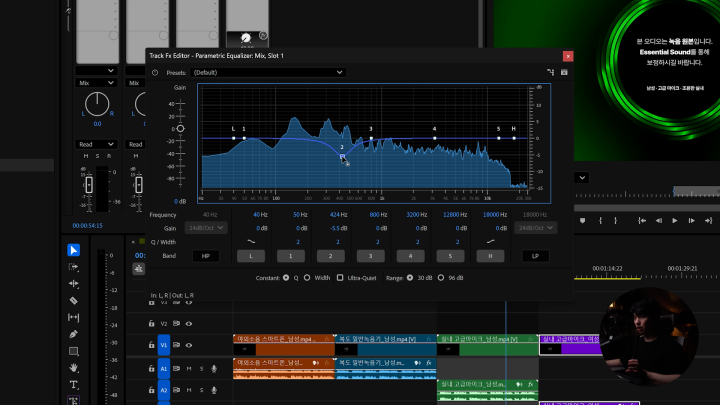Open the Presets dropdown in EQ editor
Image resolution: width=720 pixels, height=405 pixels.
coord(268,73)
